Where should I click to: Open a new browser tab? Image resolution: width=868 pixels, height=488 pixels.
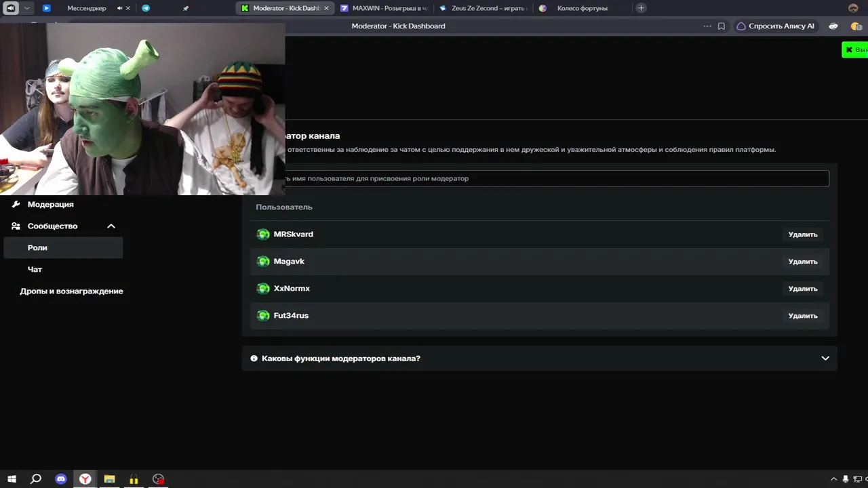[641, 8]
